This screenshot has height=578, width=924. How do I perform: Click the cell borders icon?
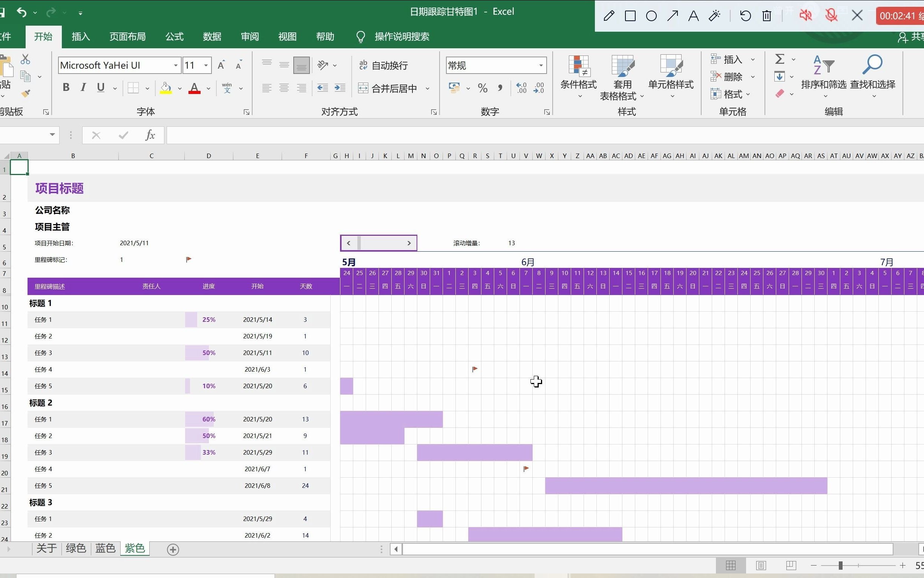[133, 88]
